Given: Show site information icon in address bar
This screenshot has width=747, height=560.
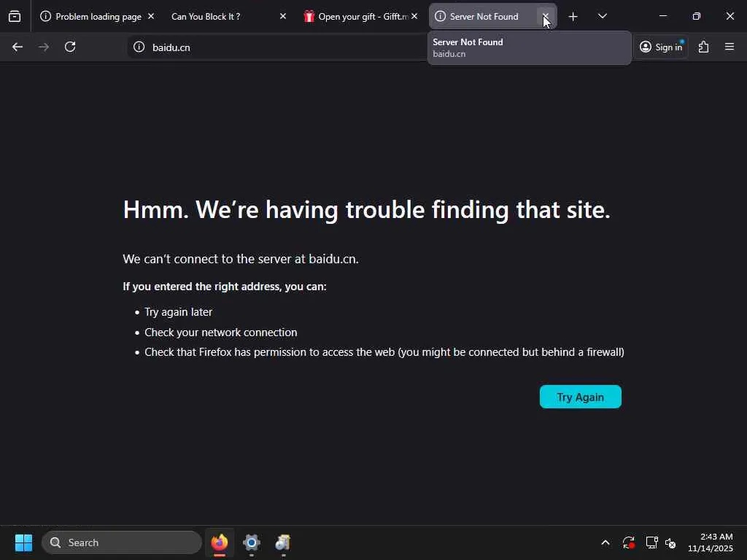Looking at the screenshot, I should [x=139, y=47].
